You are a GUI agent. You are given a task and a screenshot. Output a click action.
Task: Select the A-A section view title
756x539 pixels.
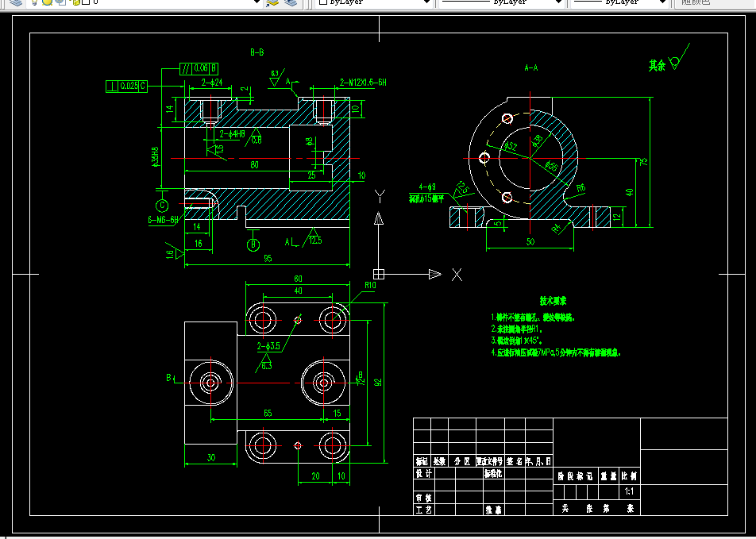tap(530, 68)
